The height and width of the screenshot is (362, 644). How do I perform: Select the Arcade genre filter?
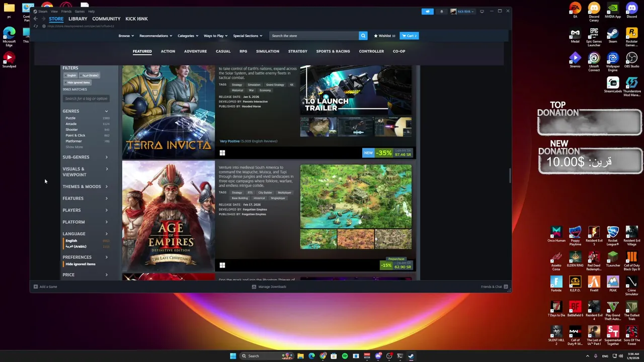coord(71,124)
